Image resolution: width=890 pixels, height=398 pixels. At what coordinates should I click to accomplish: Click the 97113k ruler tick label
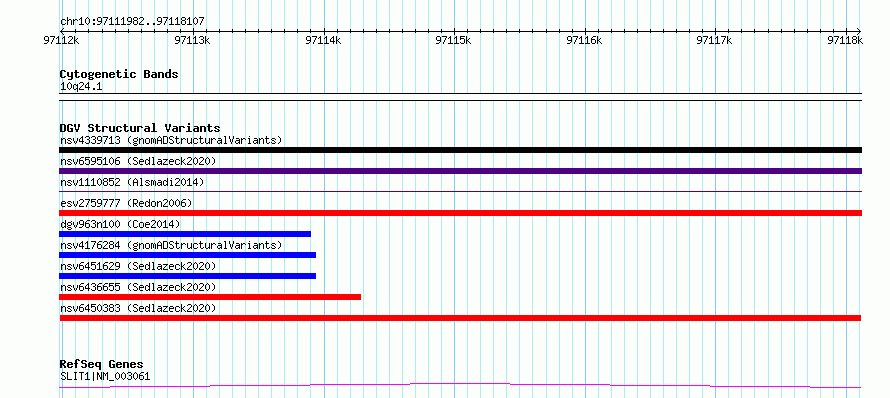[x=192, y=40]
